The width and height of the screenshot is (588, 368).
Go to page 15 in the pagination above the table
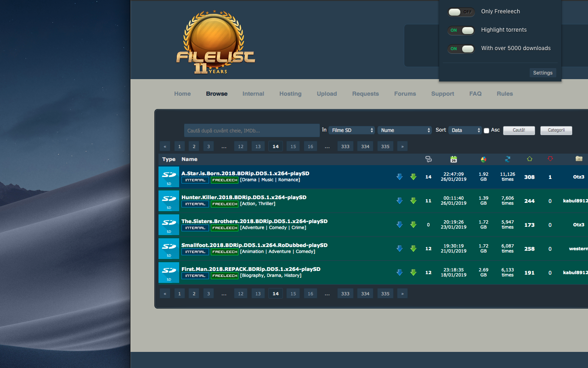[x=293, y=146]
